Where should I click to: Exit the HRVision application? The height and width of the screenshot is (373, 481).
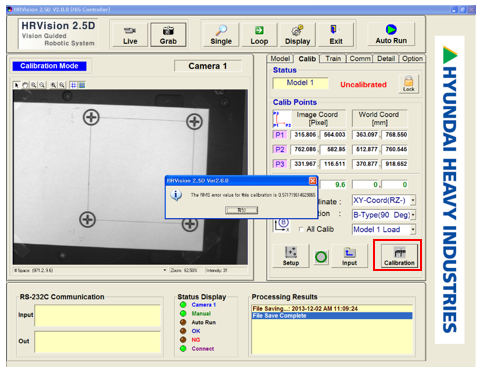coord(336,35)
